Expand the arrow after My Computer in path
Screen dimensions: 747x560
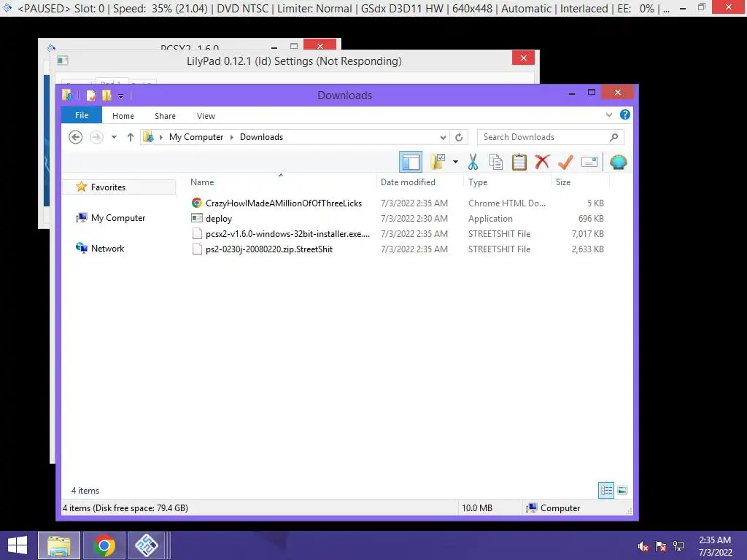(x=231, y=137)
